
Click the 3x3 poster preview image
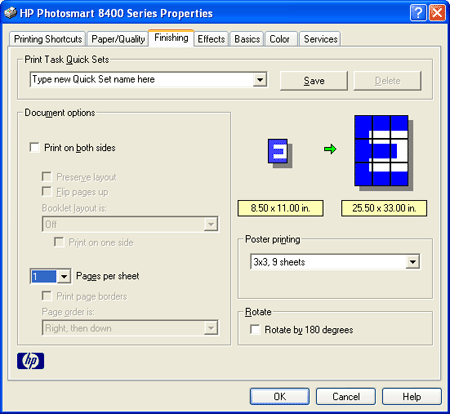tap(383, 152)
